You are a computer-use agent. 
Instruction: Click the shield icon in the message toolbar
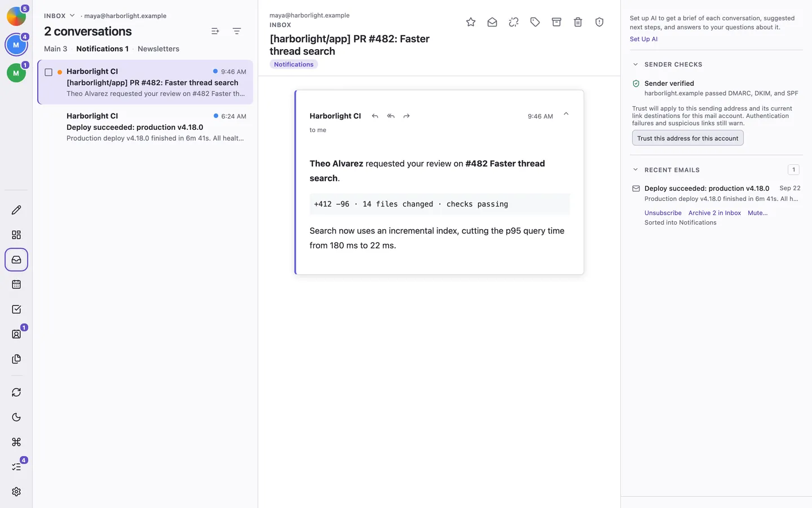pos(599,22)
